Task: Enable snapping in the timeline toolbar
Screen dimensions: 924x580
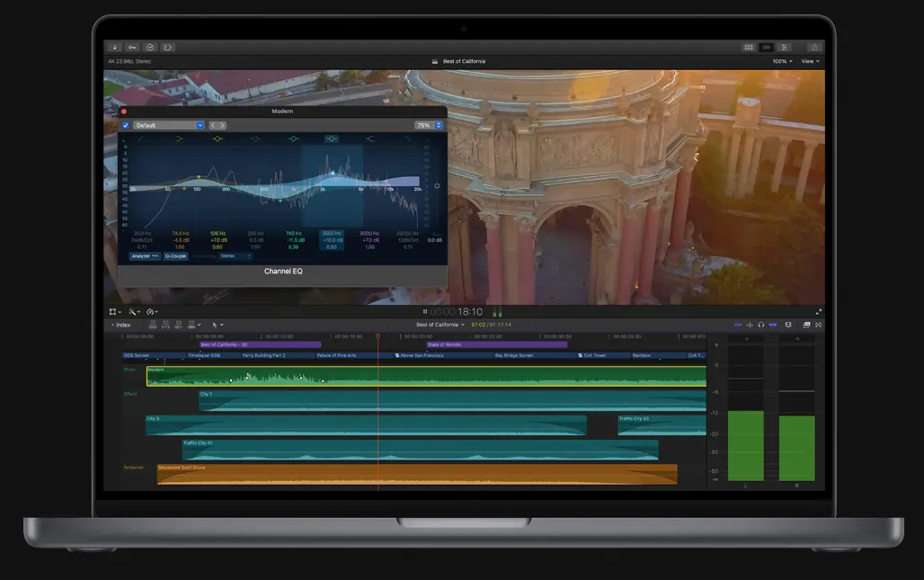Action: click(x=773, y=325)
